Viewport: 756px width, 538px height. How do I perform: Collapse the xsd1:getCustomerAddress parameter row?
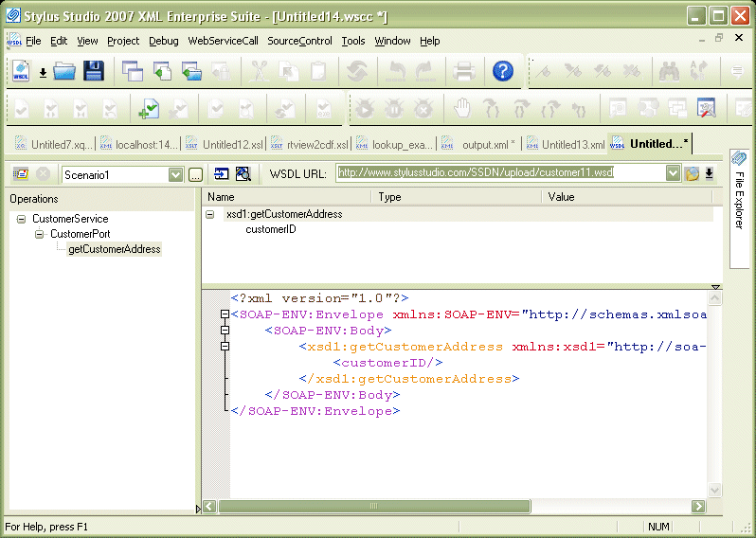click(209, 215)
